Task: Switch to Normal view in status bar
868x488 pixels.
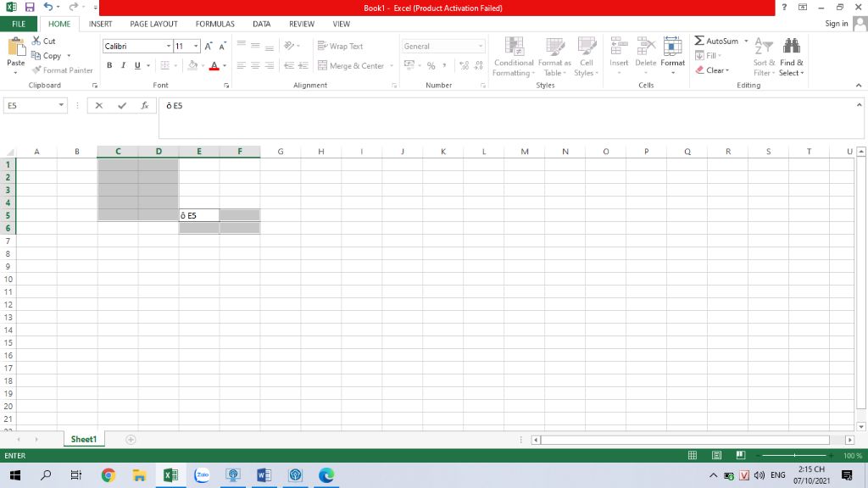Action: (x=692, y=455)
